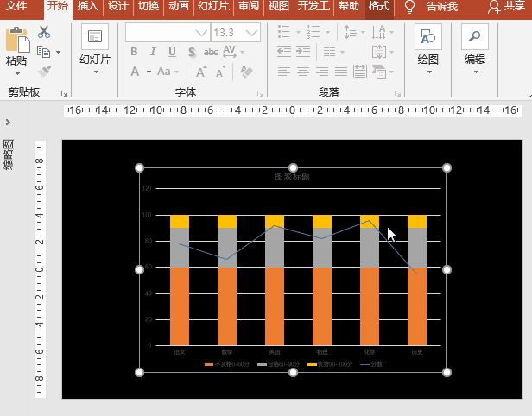Click the character spacing AV icon
This screenshot has width=532, height=416.
point(230,52)
